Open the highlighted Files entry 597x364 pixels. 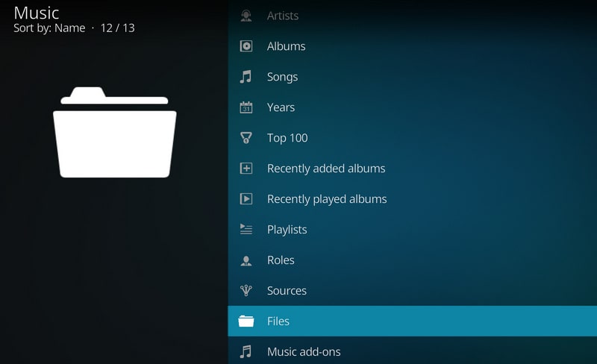click(413, 321)
